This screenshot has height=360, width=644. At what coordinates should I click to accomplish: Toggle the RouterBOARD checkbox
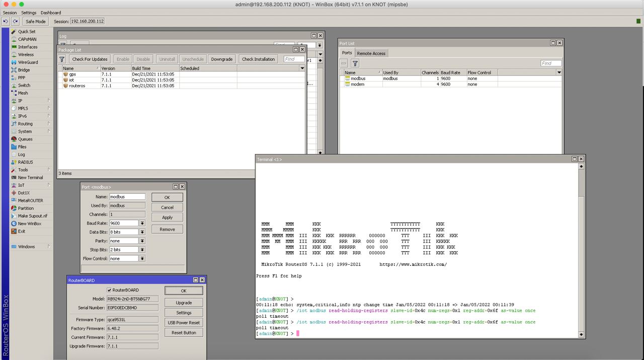(x=109, y=290)
